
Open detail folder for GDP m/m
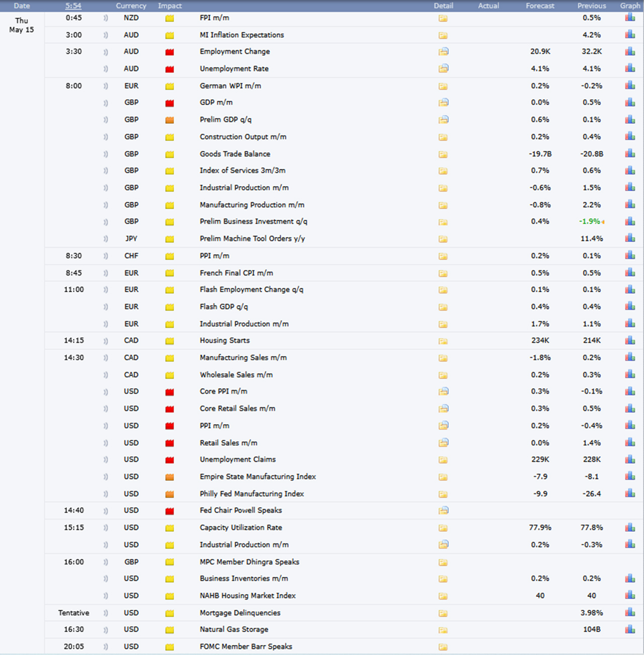443,103
